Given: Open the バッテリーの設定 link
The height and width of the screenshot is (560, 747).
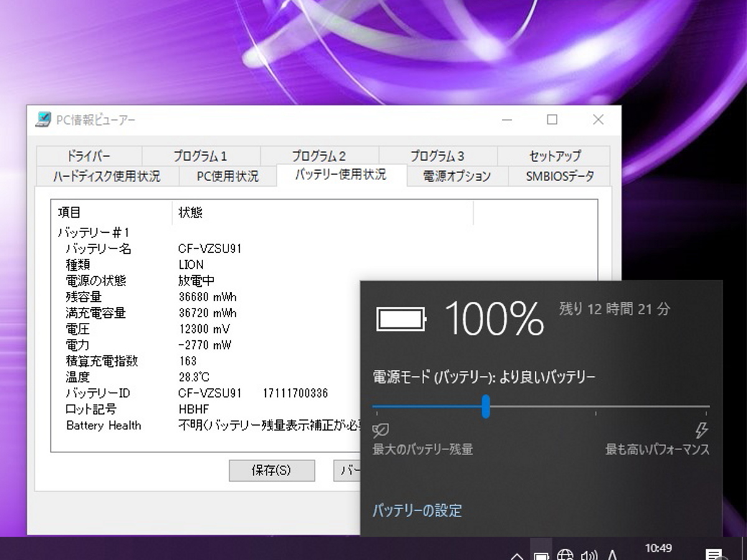Looking at the screenshot, I should (x=417, y=511).
